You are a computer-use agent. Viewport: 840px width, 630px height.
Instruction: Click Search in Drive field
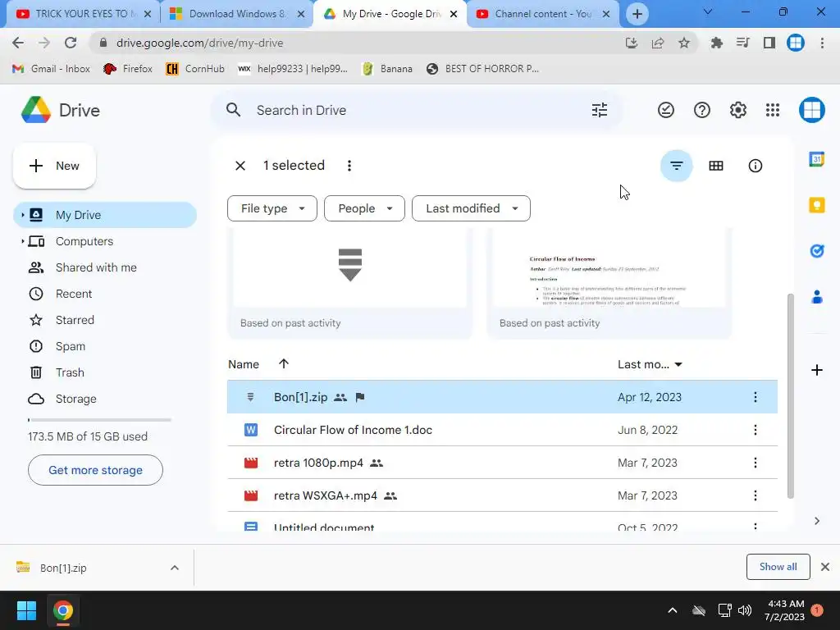(417, 111)
